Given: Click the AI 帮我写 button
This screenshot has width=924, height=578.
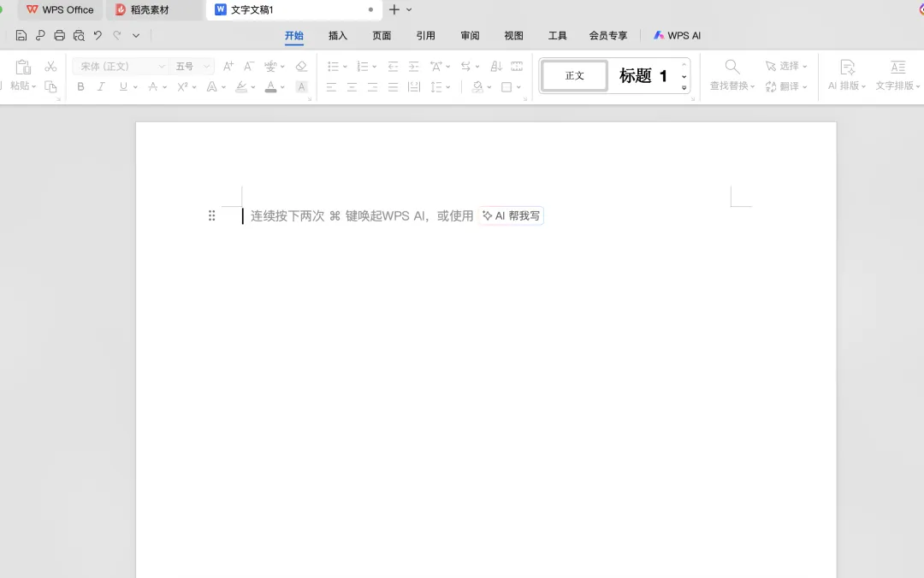Looking at the screenshot, I should pos(512,216).
